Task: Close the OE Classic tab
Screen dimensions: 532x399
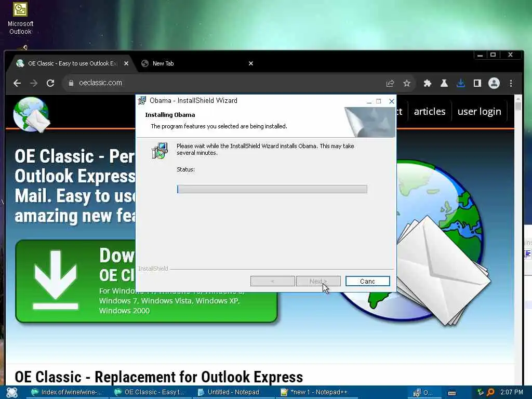Action: tap(126, 63)
